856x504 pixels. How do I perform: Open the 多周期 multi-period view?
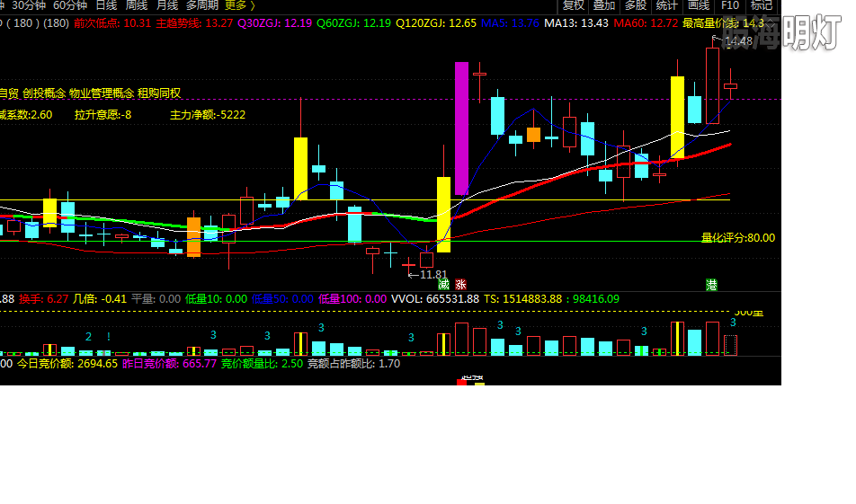(x=202, y=5)
